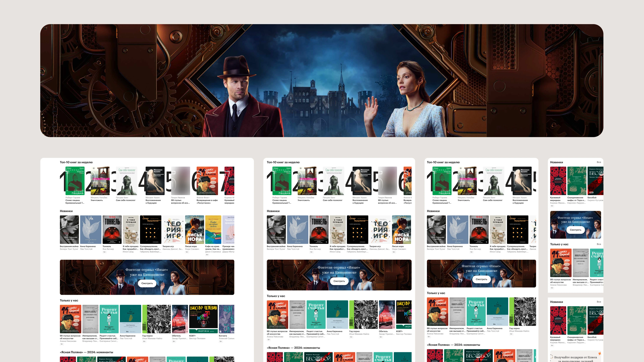The image size is (644, 362).
Task: Open Воспоминания о будущем cover in widest left panel
Action: (155, 181)
